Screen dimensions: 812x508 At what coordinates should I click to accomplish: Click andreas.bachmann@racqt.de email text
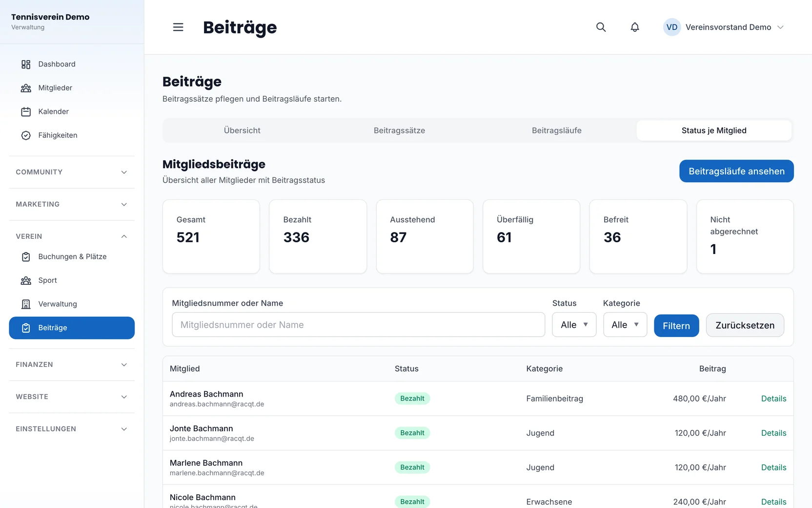point(217,404)
